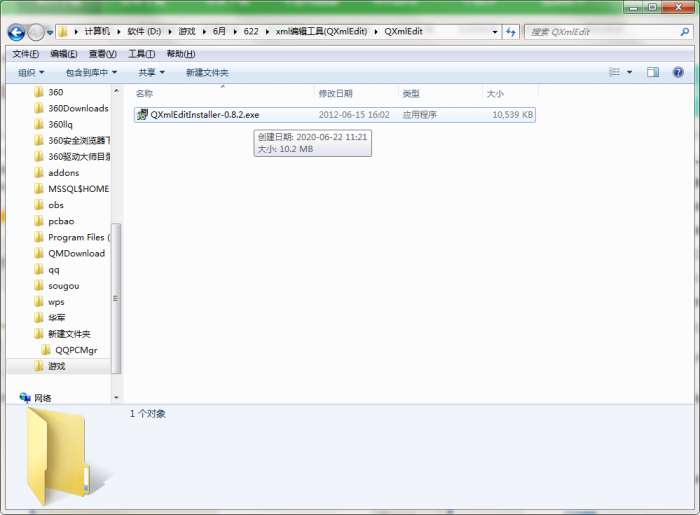Open the 共享 dropdown
700x515 pixels.
(151, 72)
